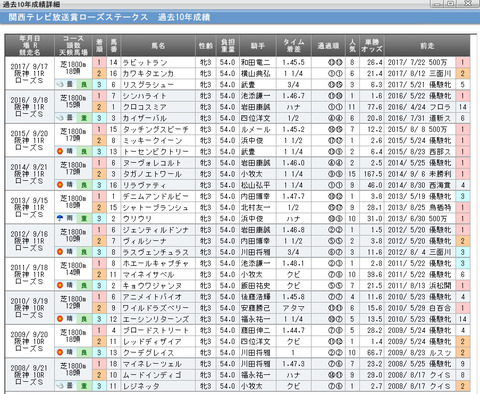Select horse name ヌーヴォレコルト
Viewport: 480px width, 394px height.
[152, 163]
